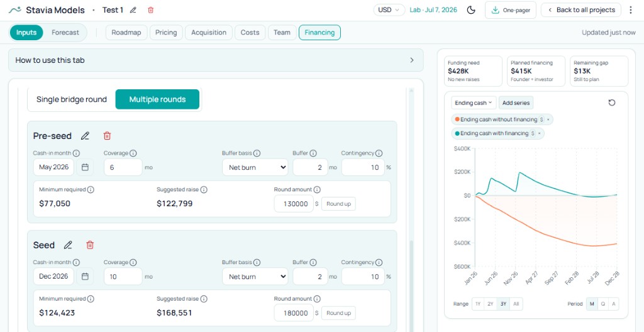Show info for Pre-seed Buffer basis
644x332 pixels.
point(257,153)
